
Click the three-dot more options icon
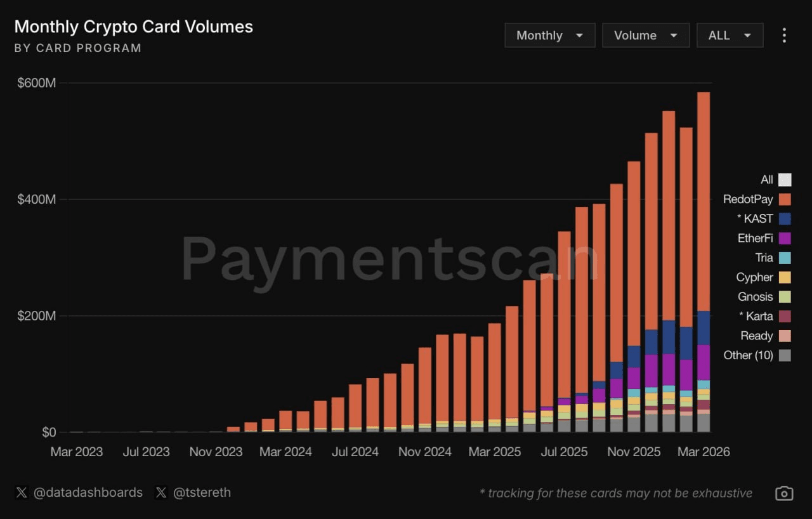click(x=784, y=36)
